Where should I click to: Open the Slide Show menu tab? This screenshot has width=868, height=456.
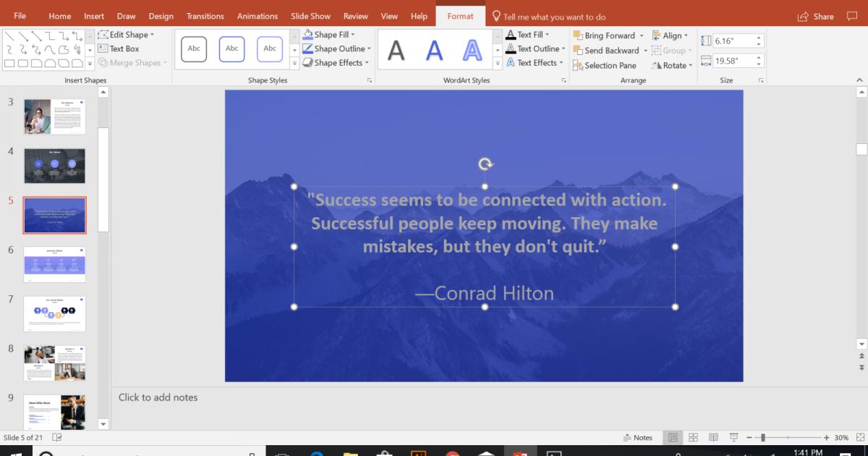(x=310, y=15)
